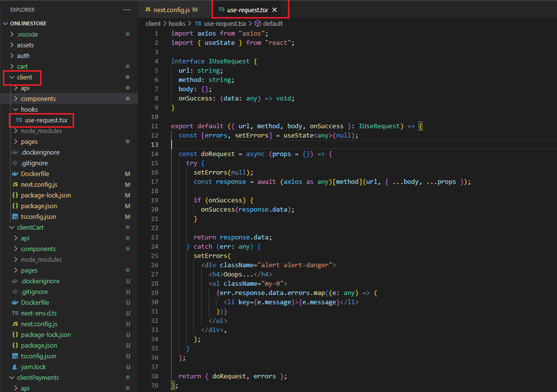The width and height of the screenshot is (557, 392).
Task: Click hooks in the breadcrumb path
Action: coord(177,23)
